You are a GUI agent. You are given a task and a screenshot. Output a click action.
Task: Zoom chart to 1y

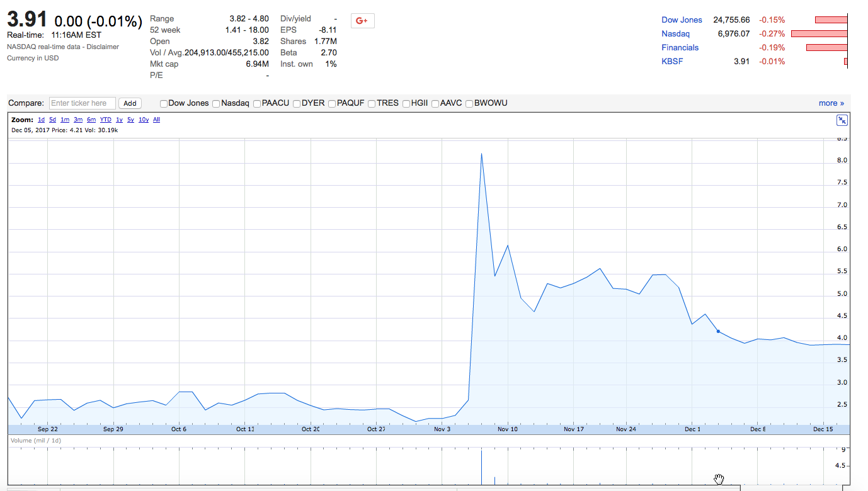tap(119, 120)
